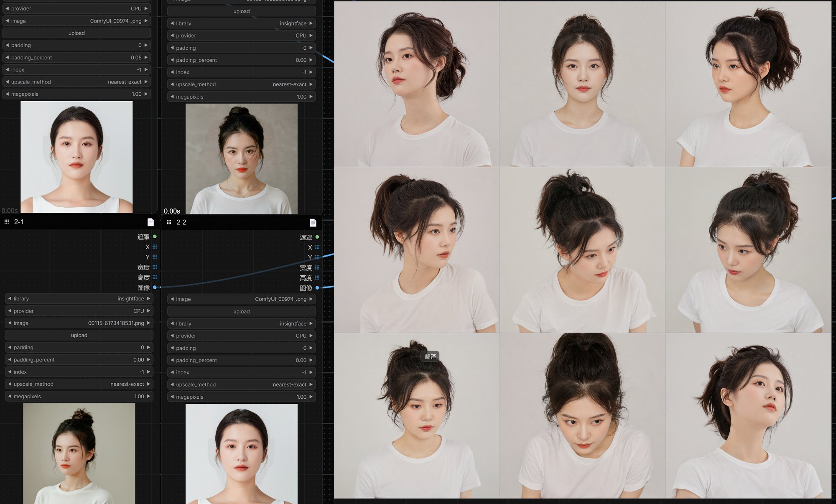Select bottom-center looking-down portrait in the grid

(583, 415)
